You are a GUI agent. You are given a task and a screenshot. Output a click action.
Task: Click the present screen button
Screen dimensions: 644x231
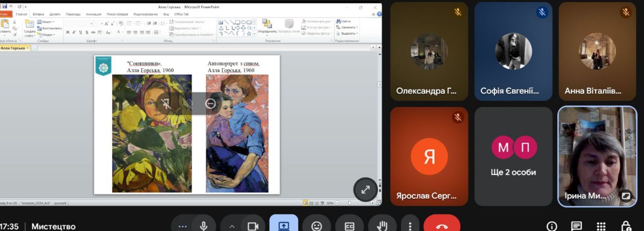[x=284, y=226]
